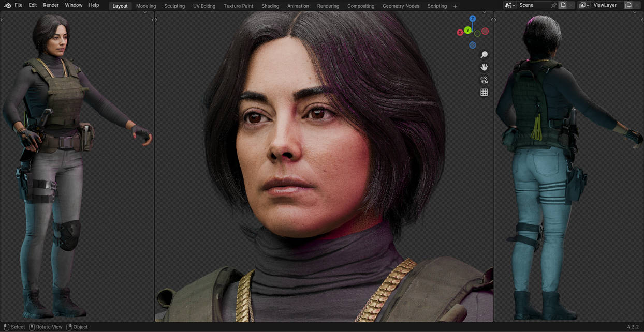Show the center viewport's hidden header chevron
This screenshot has width=644, height=332.
click(485, 12)
